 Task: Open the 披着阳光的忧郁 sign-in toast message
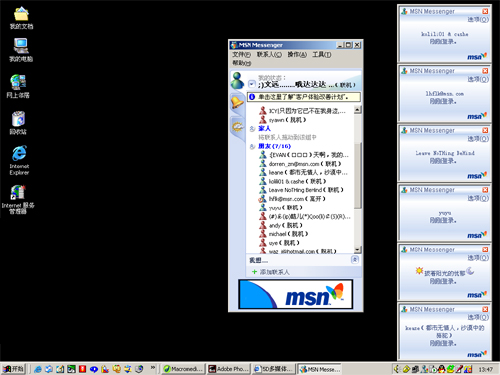444,276
